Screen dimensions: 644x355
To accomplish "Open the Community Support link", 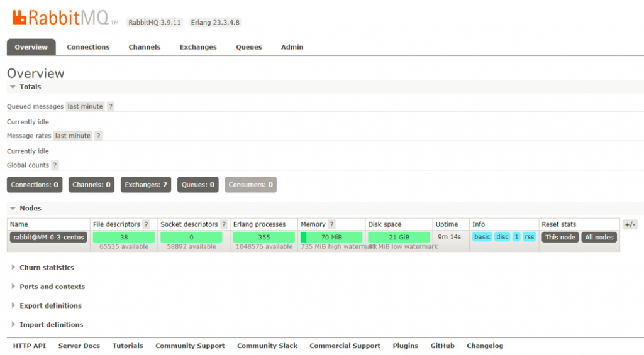I will click(x=190, y=346).
